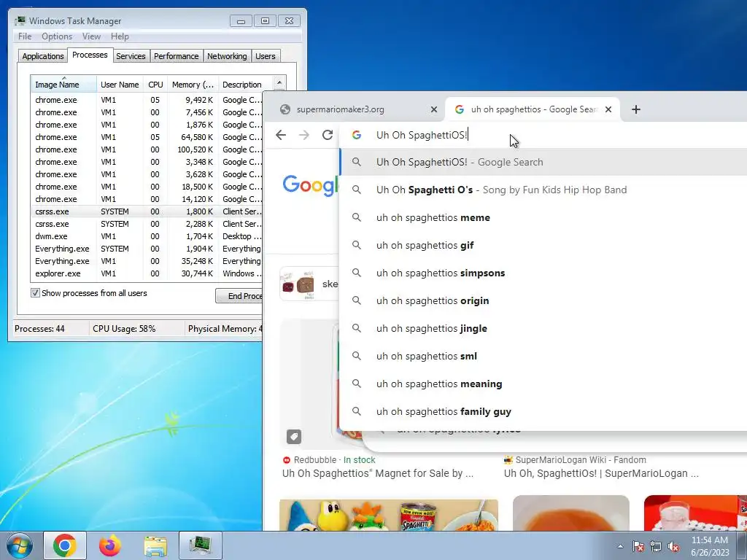Click Google logo icon in the address bar
Screen dimensions: 747x560
pos(356,135)
